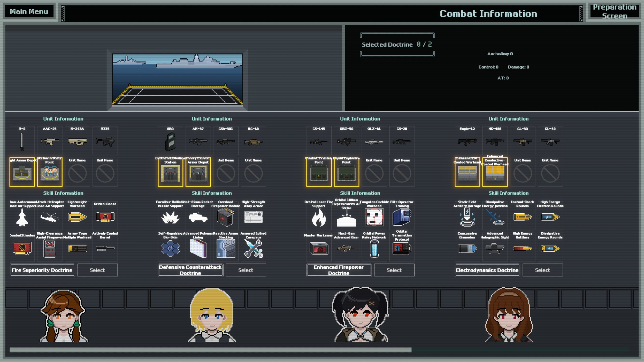Screen dimensions: 644x362
Task: Click the M-9 knife weapon icon
Action: pos(22,142)
